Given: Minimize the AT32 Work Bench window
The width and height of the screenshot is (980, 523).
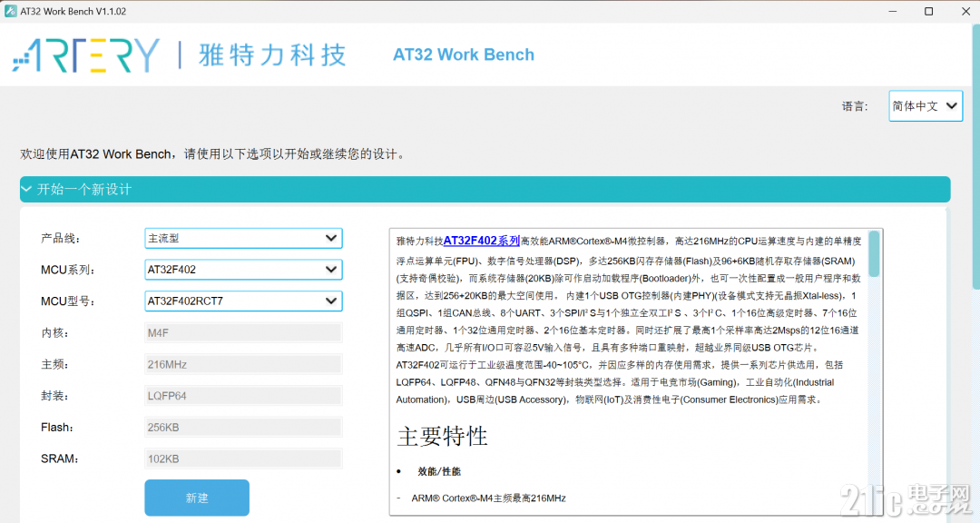Looking at the screenshot, I should click(x=893, y=11).
